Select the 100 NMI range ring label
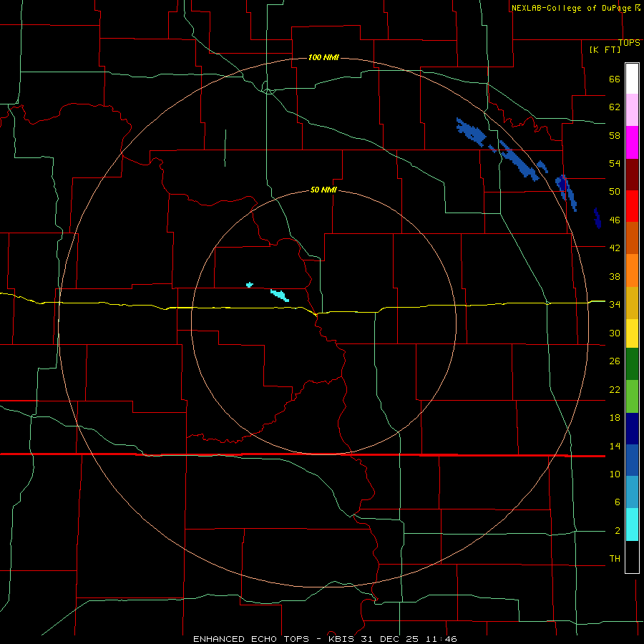 [323, 57]
